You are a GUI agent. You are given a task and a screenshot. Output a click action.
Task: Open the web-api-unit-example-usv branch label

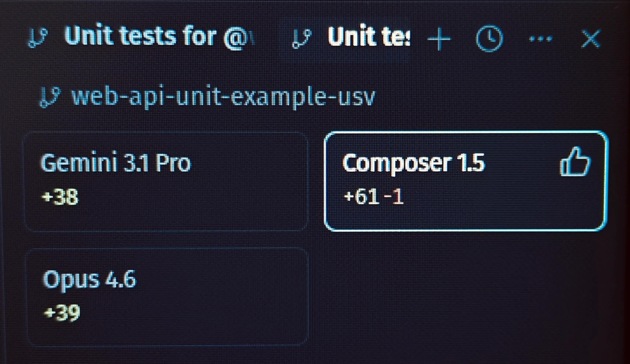pyautogui.click(x=223, y=97)
